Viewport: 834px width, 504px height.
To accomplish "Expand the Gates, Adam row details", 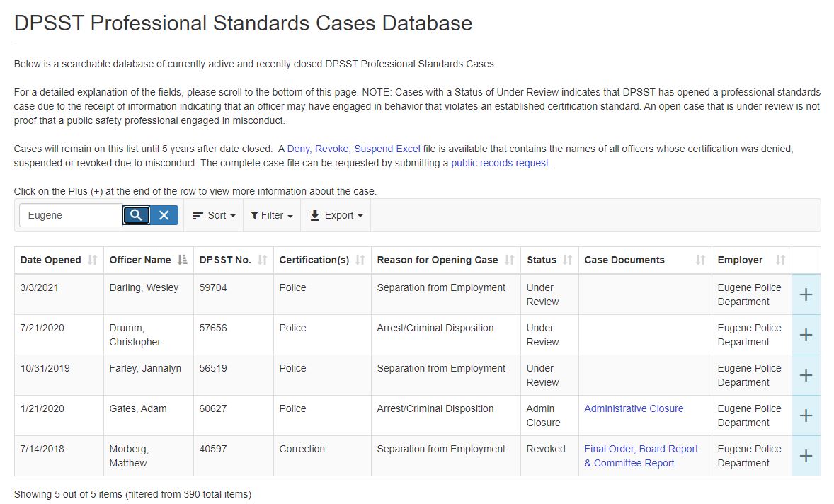I will [806, 416].
